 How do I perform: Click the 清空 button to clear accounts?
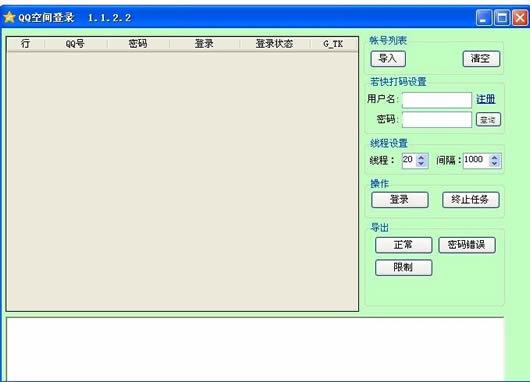pyautogui.click(x=481, y=59)
